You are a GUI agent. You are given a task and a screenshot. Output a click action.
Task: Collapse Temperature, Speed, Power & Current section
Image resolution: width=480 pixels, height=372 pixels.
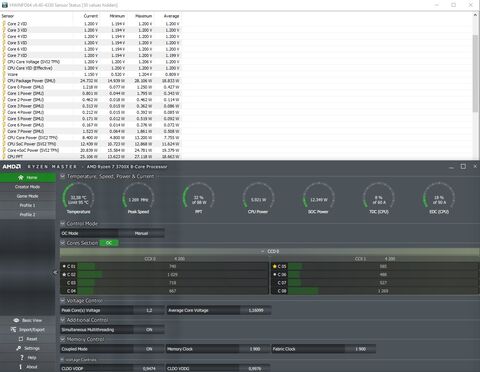coord(62,176)
